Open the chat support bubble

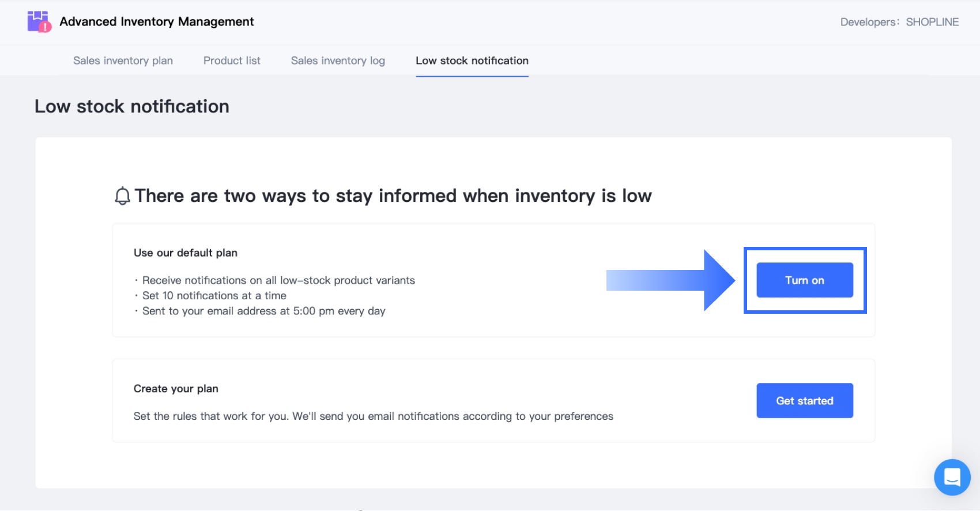[x=952, y=477]
